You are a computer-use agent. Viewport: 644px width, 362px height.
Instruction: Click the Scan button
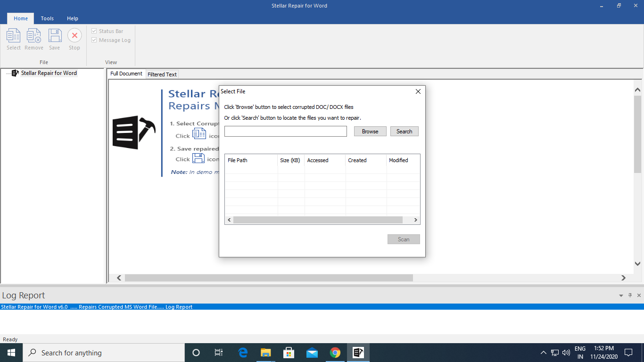(x=404, y=239)
